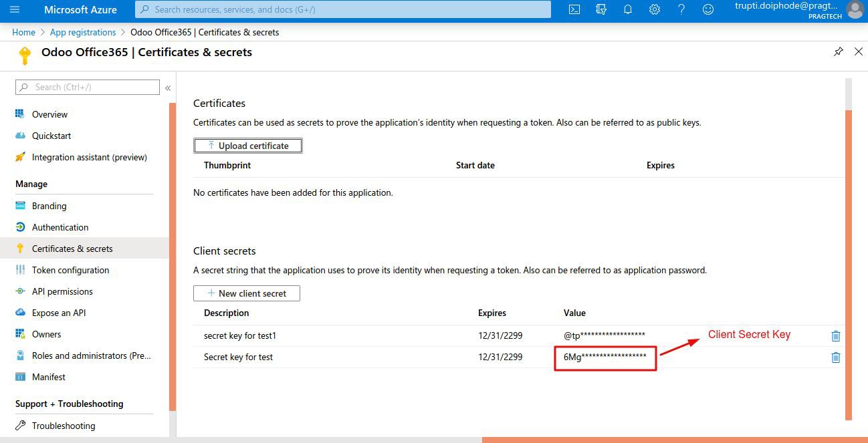
Task: Click the Roles and administrators icon
Action: coord(20,355)
